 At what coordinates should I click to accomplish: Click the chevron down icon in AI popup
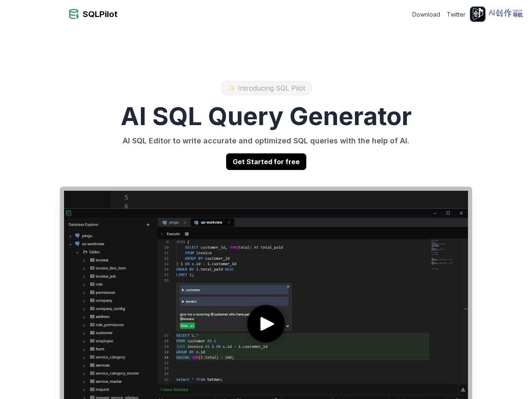288,326
